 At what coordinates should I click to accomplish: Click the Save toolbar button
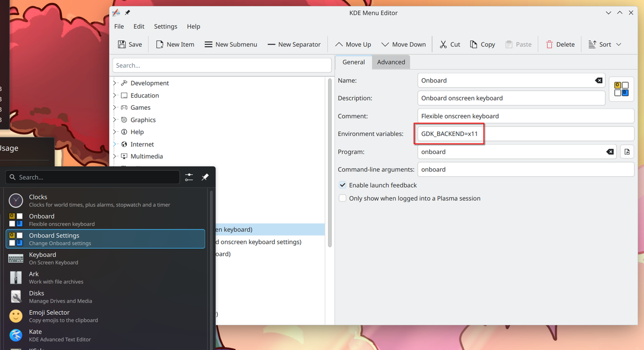(x=130, y=44)
